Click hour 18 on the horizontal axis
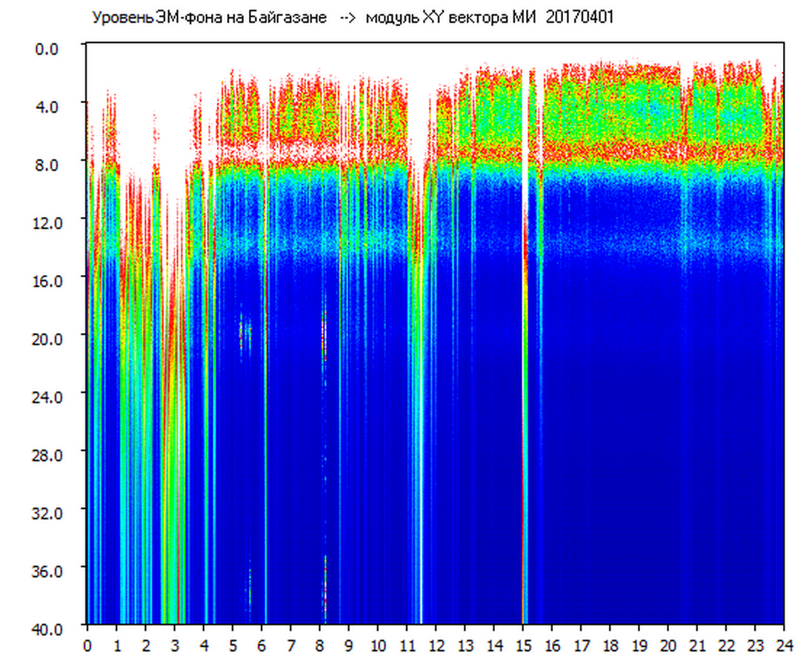 [610, 646]
